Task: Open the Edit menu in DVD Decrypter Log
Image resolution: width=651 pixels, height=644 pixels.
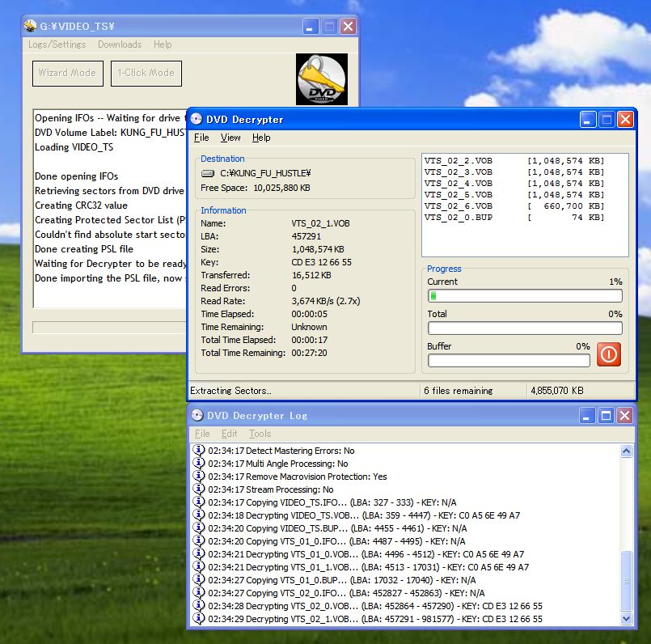Action: click(x=229, y=434)
